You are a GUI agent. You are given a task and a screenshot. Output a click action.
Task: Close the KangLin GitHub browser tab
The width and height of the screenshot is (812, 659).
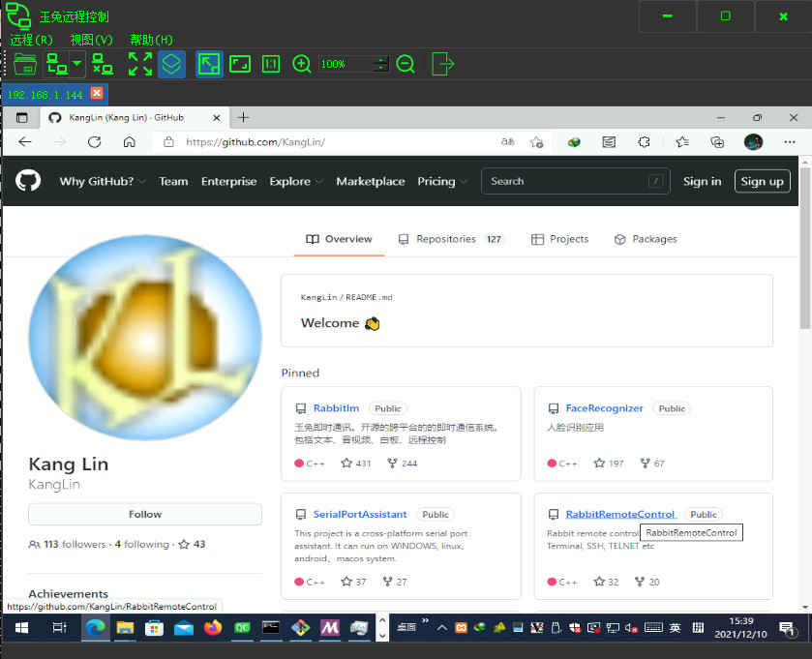pyautogui.click(x=217, y=118)
